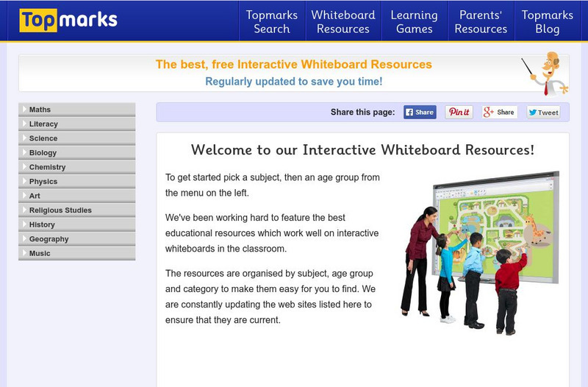Image resolution: width=588 pixels, height=387 pixels.
Task: Go to Learning Games section
Action: 415,21
